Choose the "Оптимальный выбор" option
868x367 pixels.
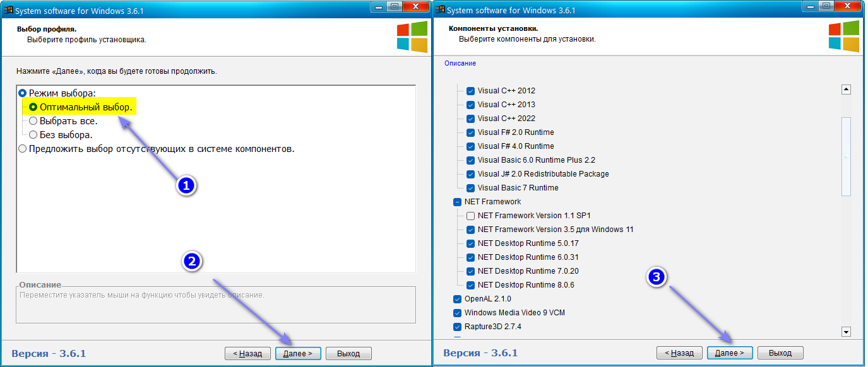coord(33,107)
